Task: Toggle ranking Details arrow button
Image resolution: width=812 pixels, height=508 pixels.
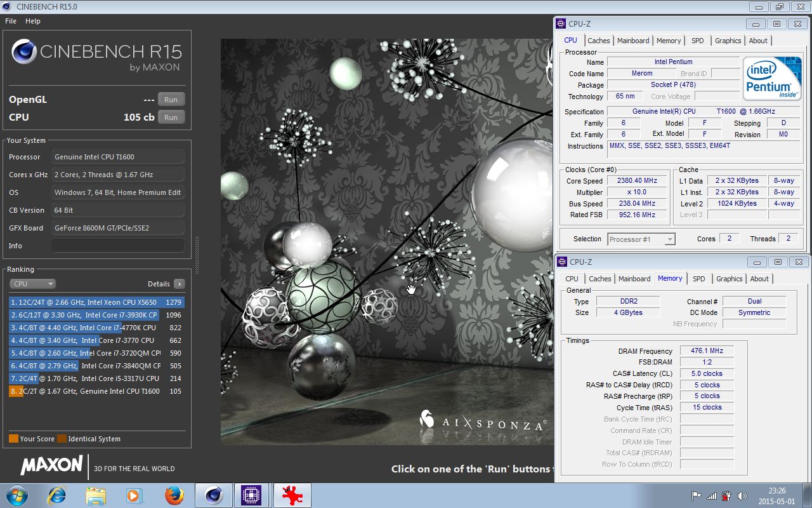Action: 180,284
